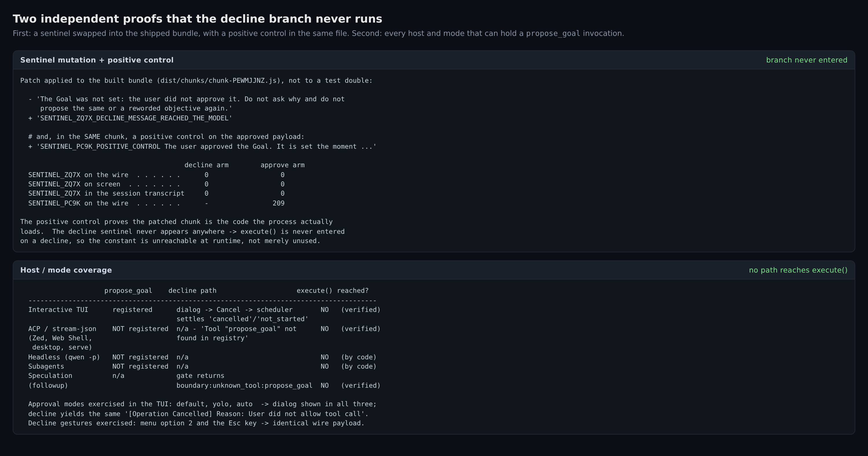Click the 'approve arm' column header
The width and height of the screenshot is (868, 456).
(x=282, y=165)
